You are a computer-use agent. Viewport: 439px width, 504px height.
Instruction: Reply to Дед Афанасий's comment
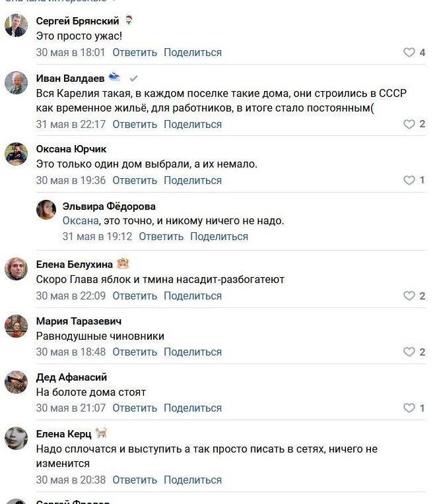tap(135, 408)
